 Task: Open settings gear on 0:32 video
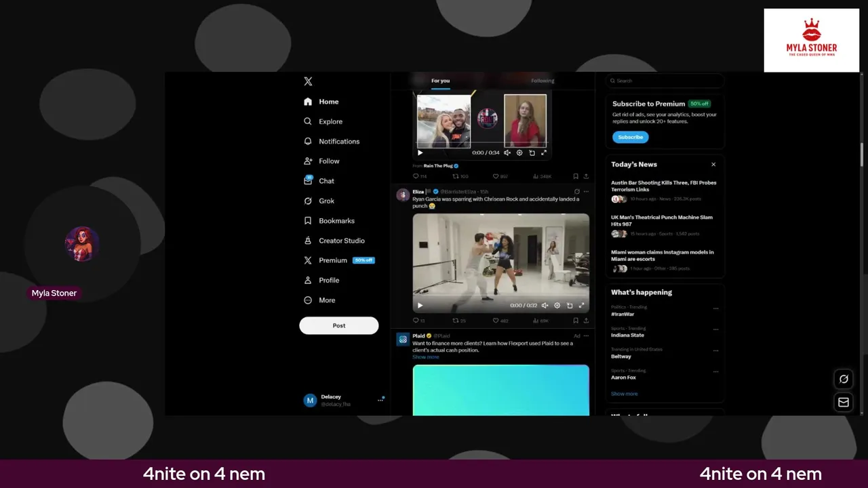click(x=557, y=305)
